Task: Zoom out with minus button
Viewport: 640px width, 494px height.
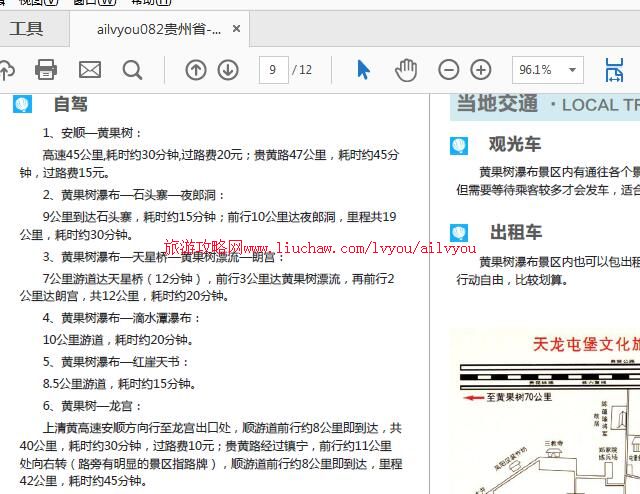Action: pyautogui.click(x=449, y=70)
